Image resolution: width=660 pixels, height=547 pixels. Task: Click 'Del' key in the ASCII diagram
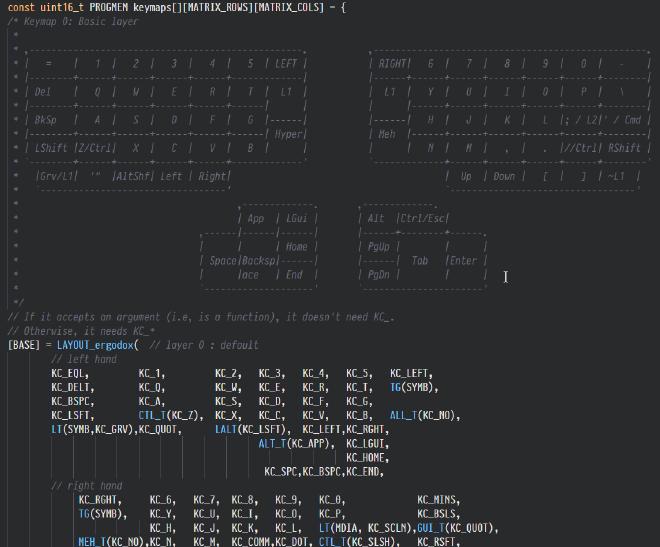pos(43,92)
